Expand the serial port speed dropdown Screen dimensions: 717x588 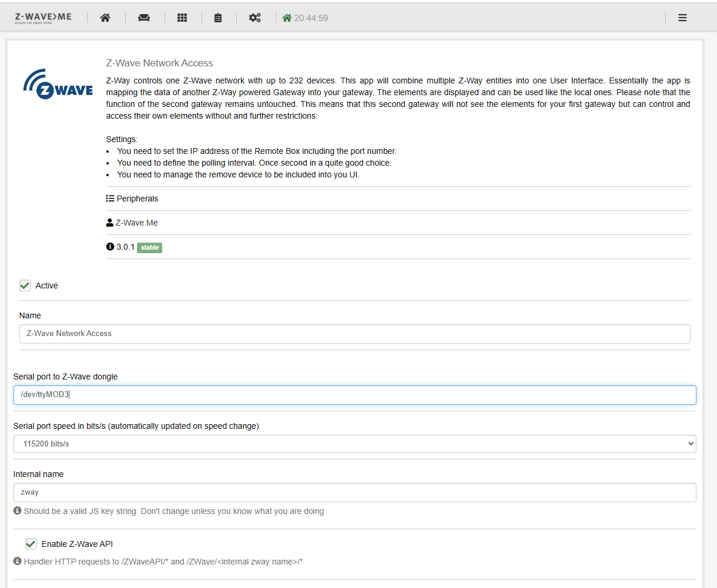[x=354, y=443]
